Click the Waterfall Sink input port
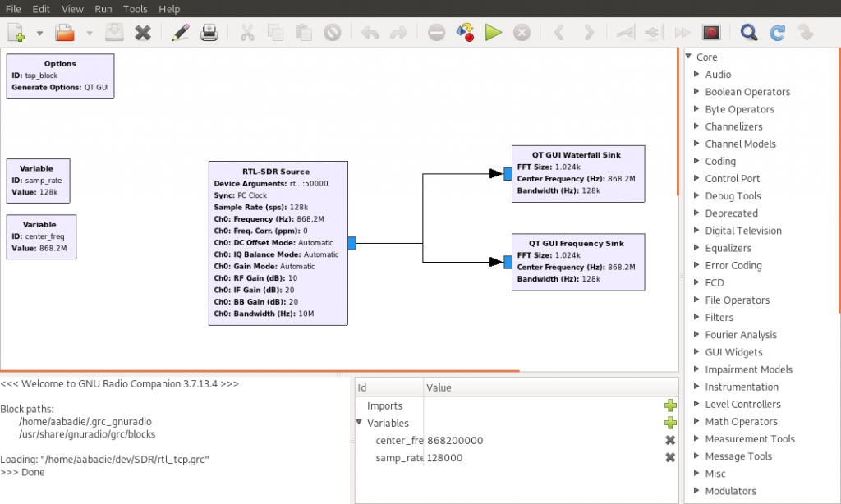The image size is (841, 504). tap(508, 174)
